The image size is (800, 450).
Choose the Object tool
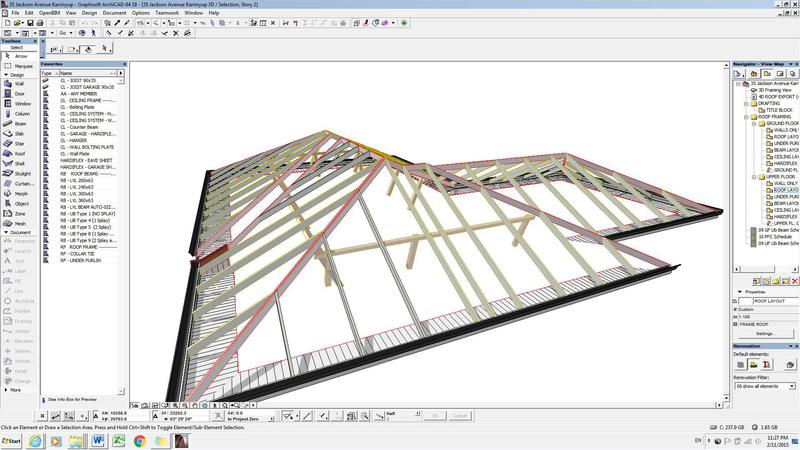(19, 204)
